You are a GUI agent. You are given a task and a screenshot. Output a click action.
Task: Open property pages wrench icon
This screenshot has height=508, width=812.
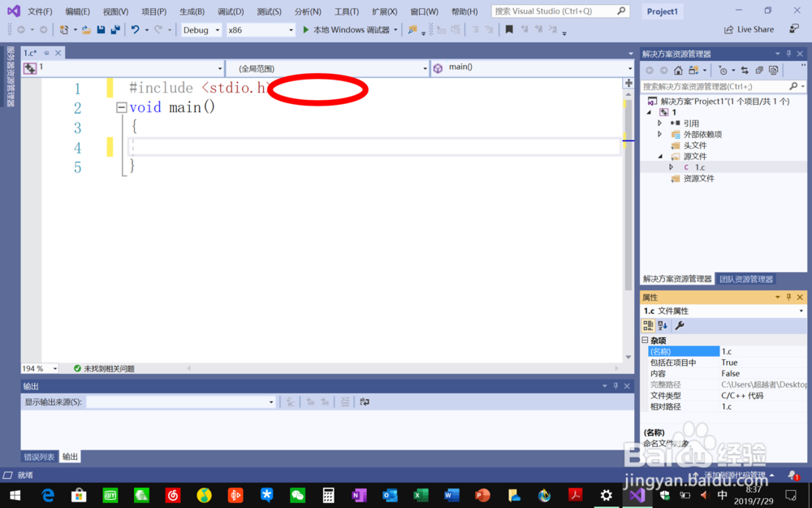point(680,326)
